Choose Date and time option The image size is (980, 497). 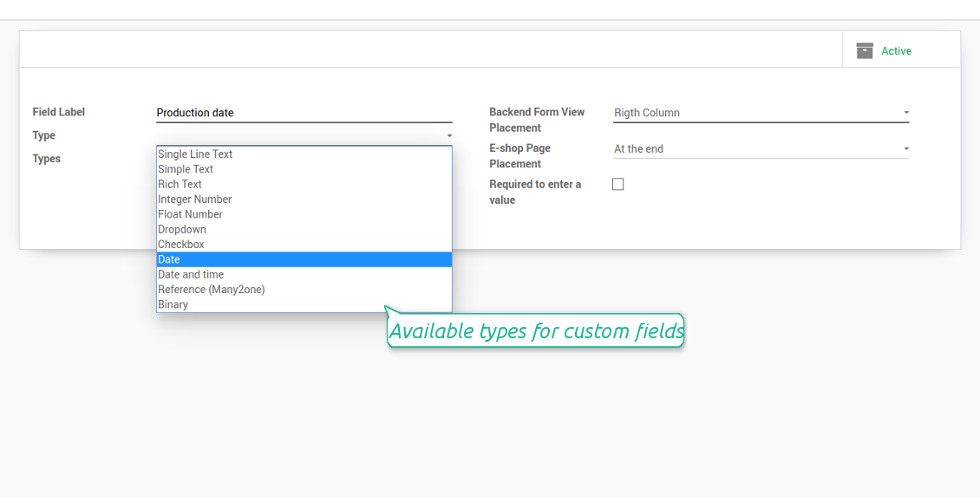coord(304,274)
